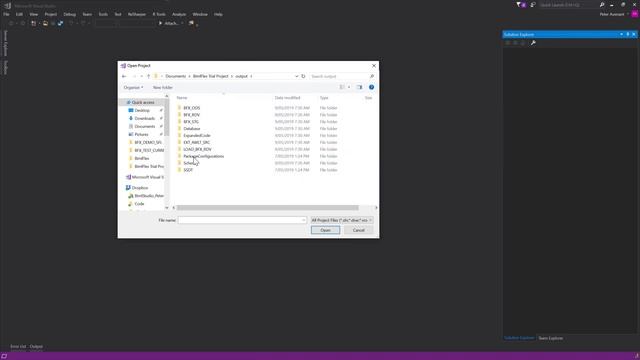Go back with the dialog back arrow
The height and width of the screenshot is (360, 640).
coord(124,76)
